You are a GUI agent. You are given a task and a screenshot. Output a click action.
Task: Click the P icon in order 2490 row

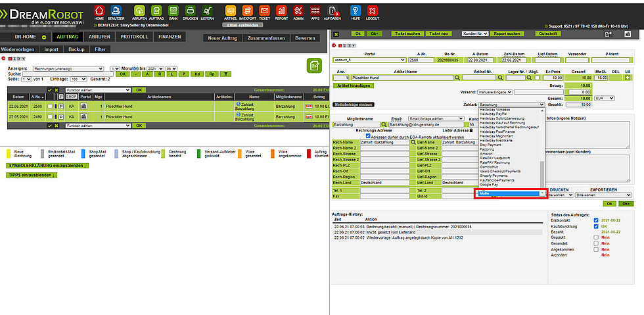[60, 117]
